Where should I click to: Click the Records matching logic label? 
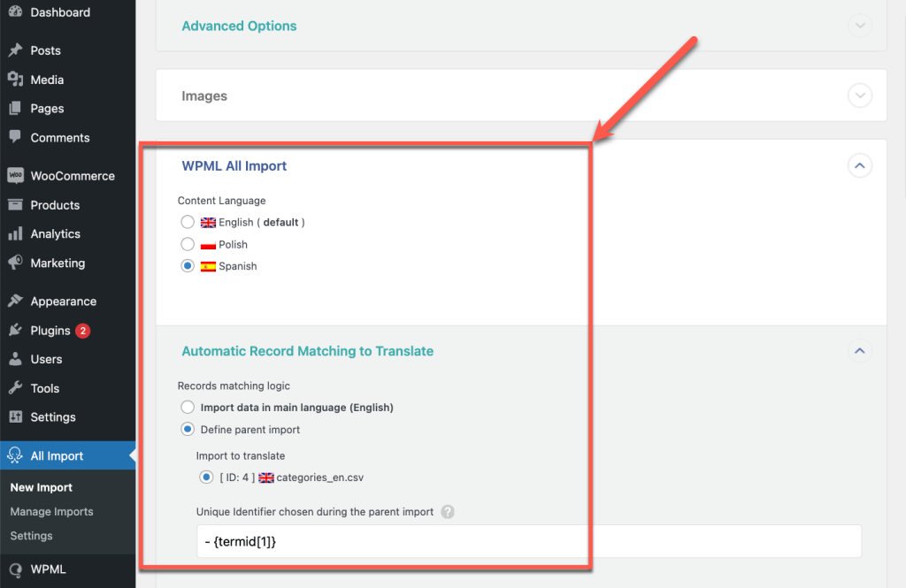click(234, 386)
